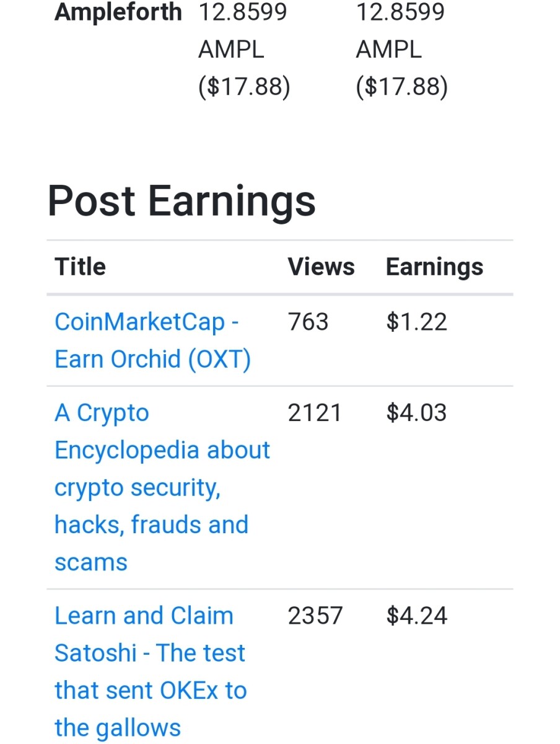Click the Post Earnings heading
Image resolution: width=560 pixels, height=744 pixels.
point(182,201)
